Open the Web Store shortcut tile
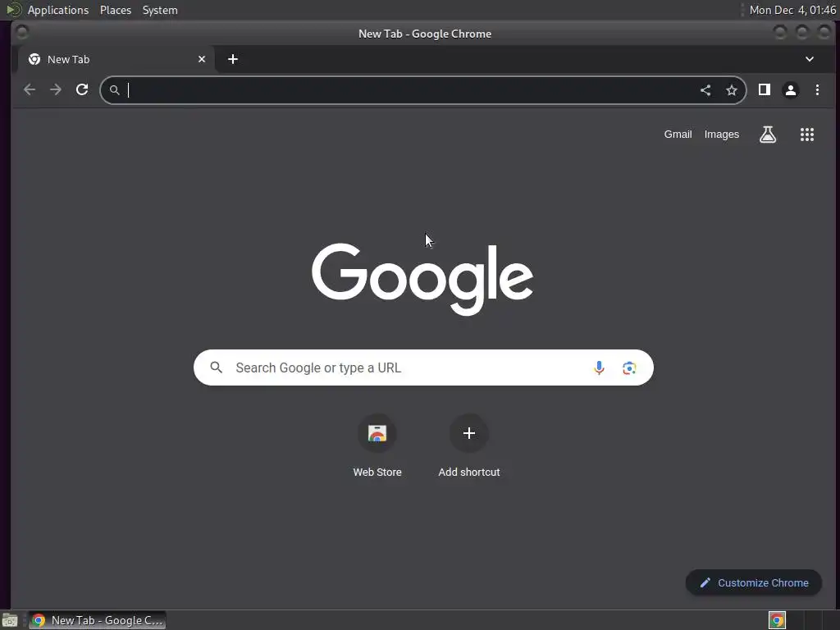Image resolution: width=840 pixels, height=630 pixels. (x=377, y=433)
